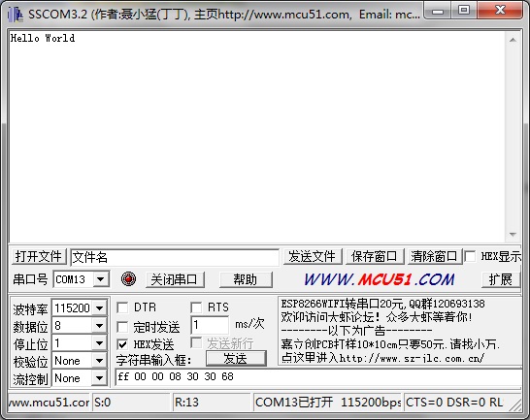Click the receive window scroll-down arrow

(513, 235)
